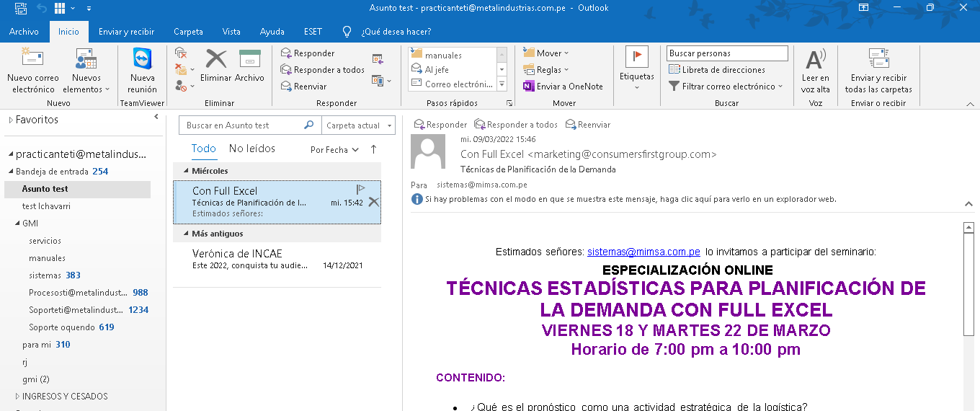980x411 pixels.
Task: Click the info bar about viewing in browser
Action: click(x=624, y=199)
